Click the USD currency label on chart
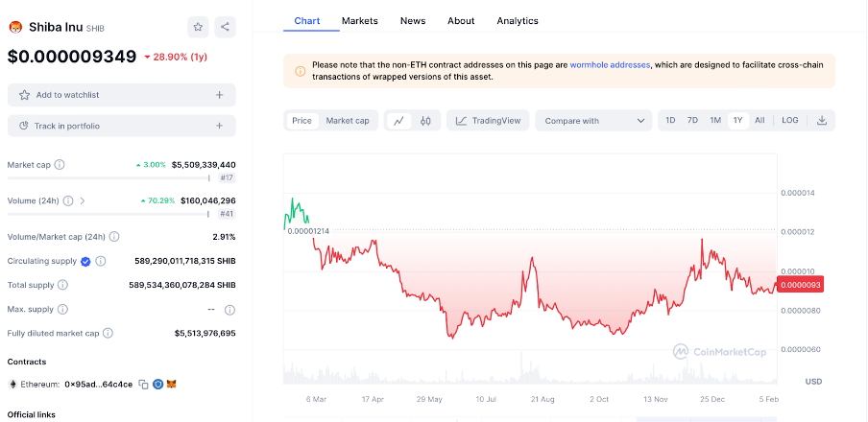The width and height of the screenshot is (868, 422). click(814, 382)
